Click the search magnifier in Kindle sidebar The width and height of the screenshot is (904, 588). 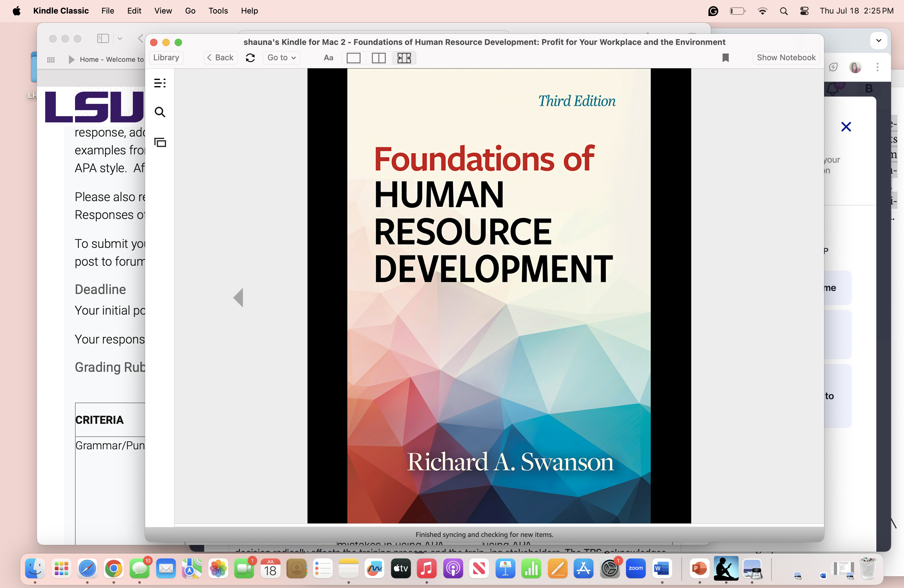pos(160,112)
